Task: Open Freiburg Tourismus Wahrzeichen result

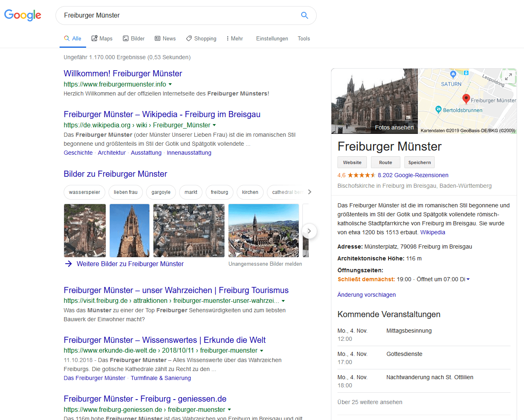Action: 176,290
